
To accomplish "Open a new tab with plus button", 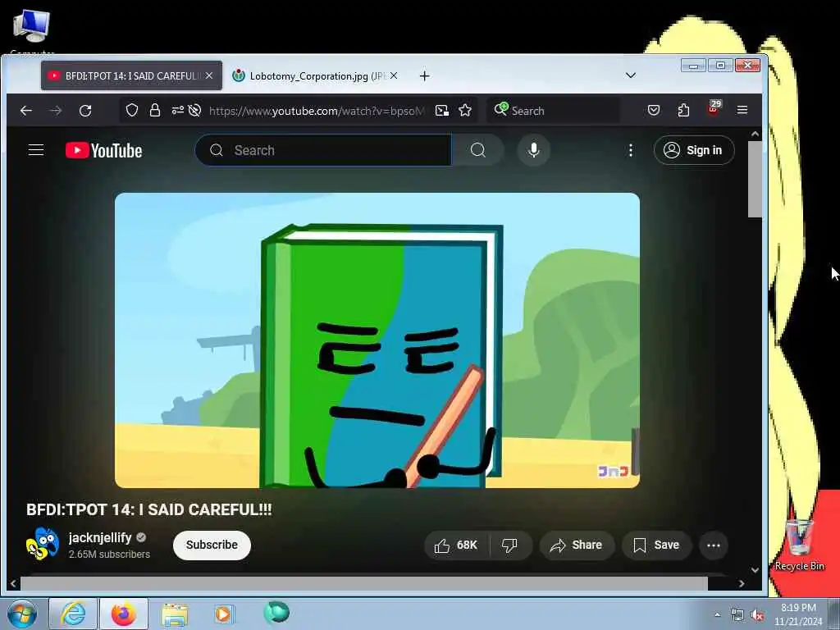I will click(x=424, y=76).
